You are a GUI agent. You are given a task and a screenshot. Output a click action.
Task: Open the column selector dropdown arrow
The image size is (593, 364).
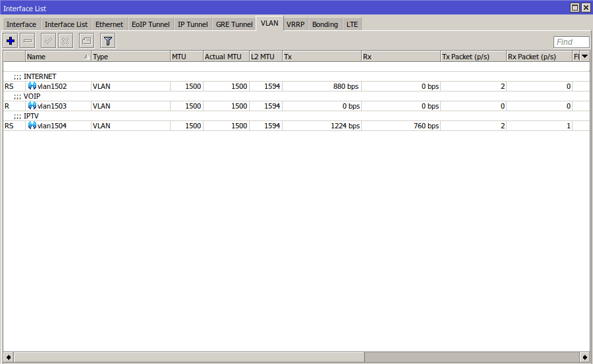coord(584,57)
